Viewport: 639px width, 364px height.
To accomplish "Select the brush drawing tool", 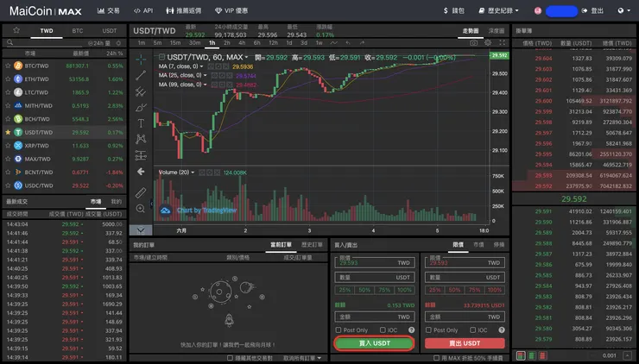I will coord(141,108).
